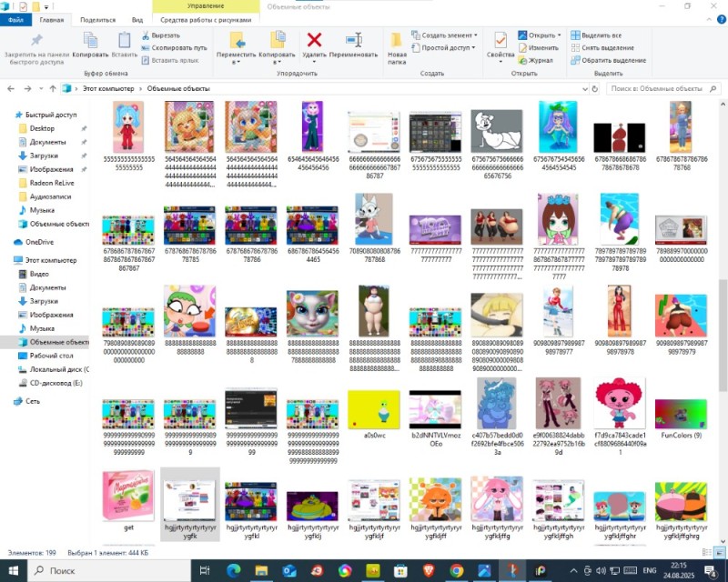The width and height of the screenshot is (728, 582).
Task: Switch to details view in status bar
Action: (x=707, y=552)
